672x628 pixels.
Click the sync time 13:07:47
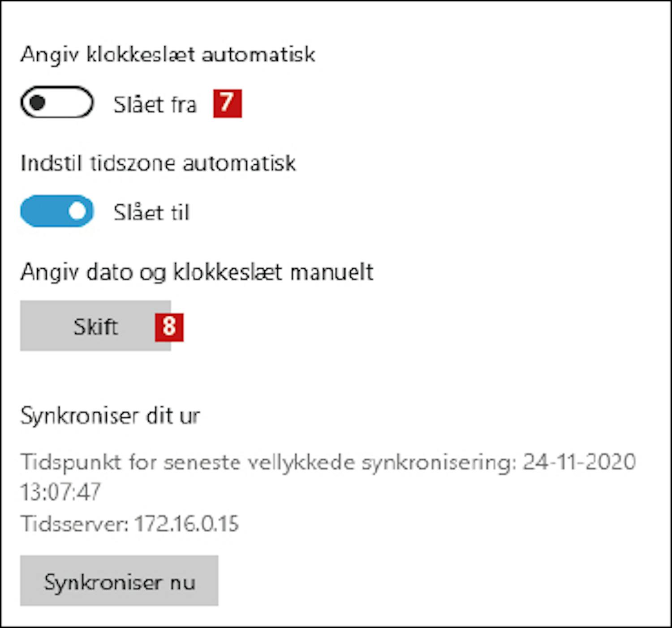pyautogui.click(x=60, y=492)
